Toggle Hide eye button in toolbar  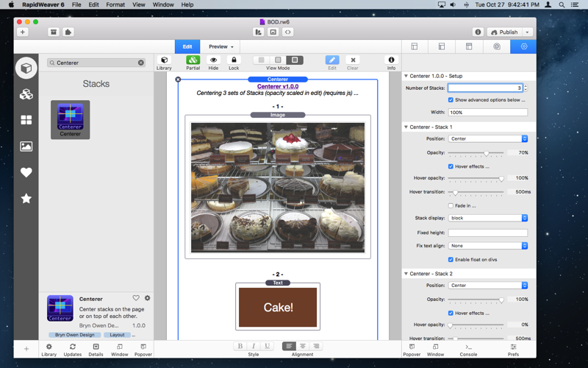click(x=213, y=63)
